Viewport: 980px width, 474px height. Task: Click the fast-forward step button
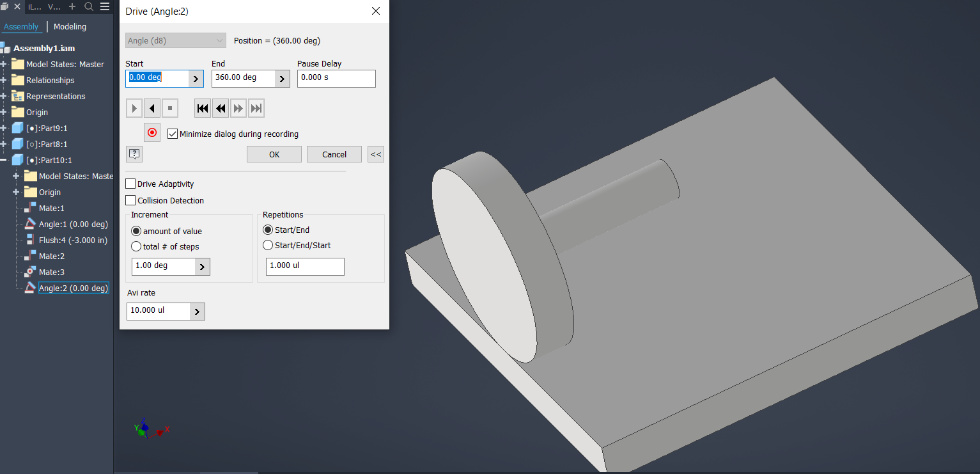pyautogui.click(x=238, y=107)
